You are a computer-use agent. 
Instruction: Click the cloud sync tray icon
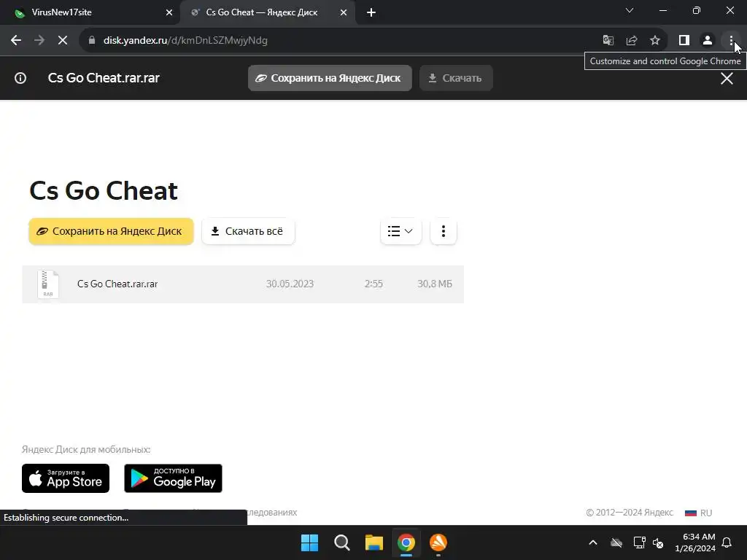click(x=616, y=542)
